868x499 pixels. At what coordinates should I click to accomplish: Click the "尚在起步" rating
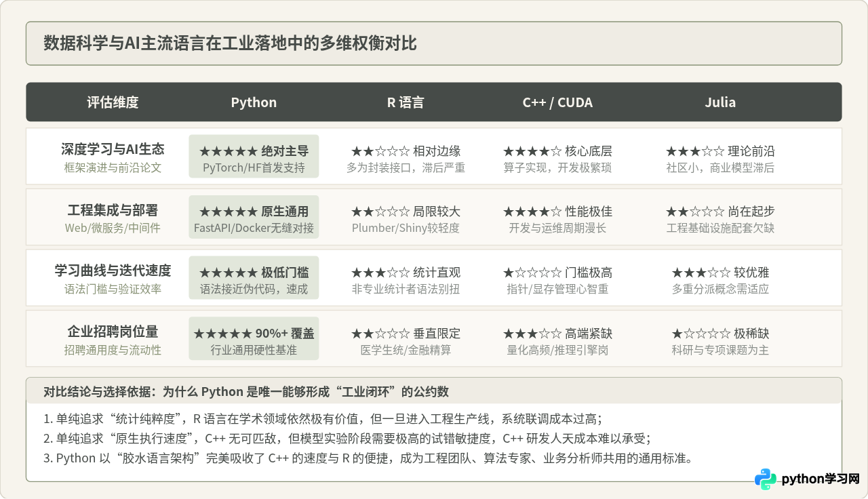720,212
